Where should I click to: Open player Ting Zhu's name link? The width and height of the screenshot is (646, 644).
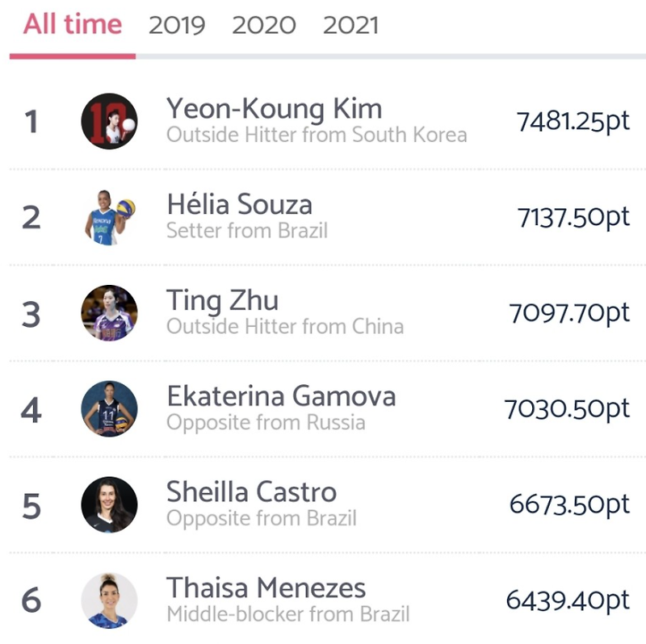(222, 301)
